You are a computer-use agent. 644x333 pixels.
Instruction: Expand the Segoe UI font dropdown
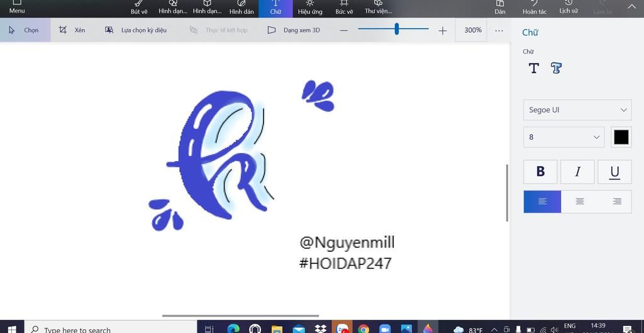click(x=577, y=110)
